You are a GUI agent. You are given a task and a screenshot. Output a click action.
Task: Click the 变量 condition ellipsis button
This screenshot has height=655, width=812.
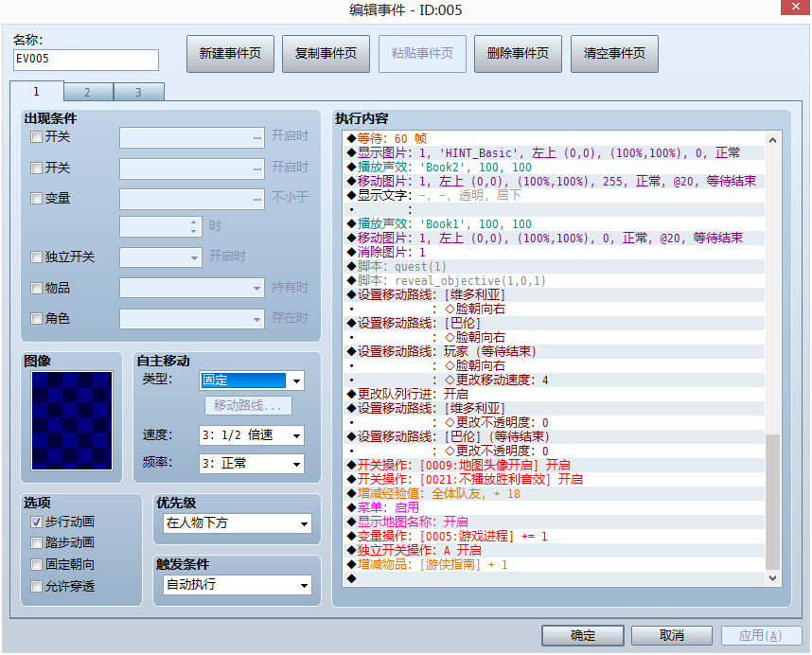click(x=257, y=199)
